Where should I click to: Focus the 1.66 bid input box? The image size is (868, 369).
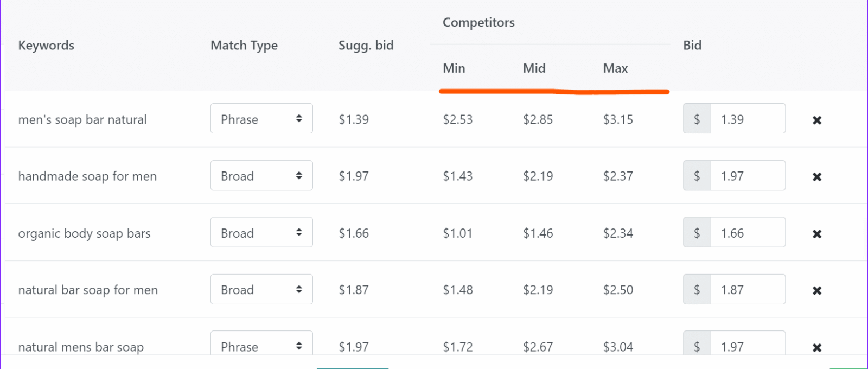pyautogui.click(x=748, y=232)
